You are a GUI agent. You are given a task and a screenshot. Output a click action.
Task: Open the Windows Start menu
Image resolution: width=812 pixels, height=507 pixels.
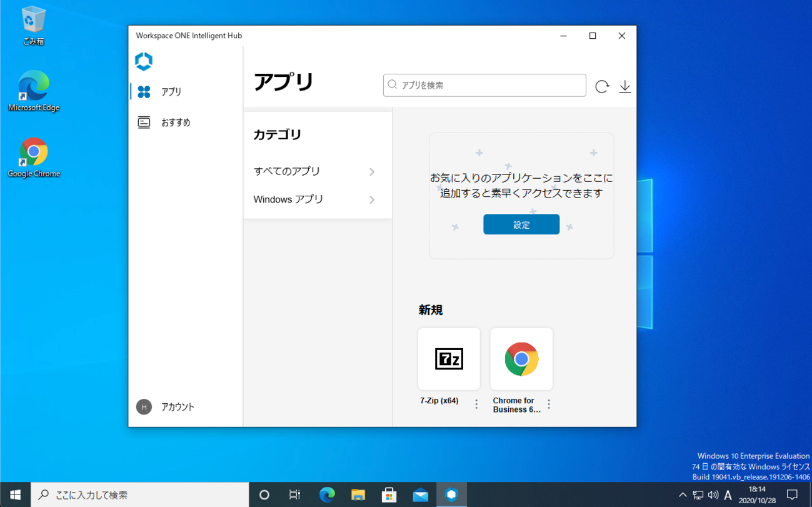tap(15, 494)
